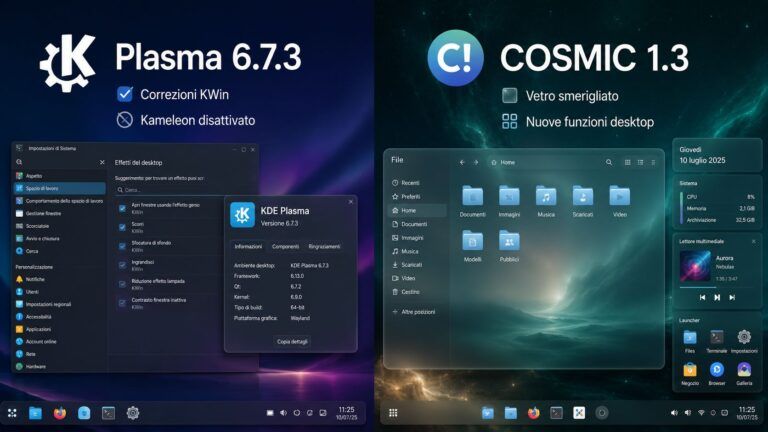Image resolution: width=768 pixels, height=432 pixels.
Task: Skip to next track in media player
Action: 732,297
